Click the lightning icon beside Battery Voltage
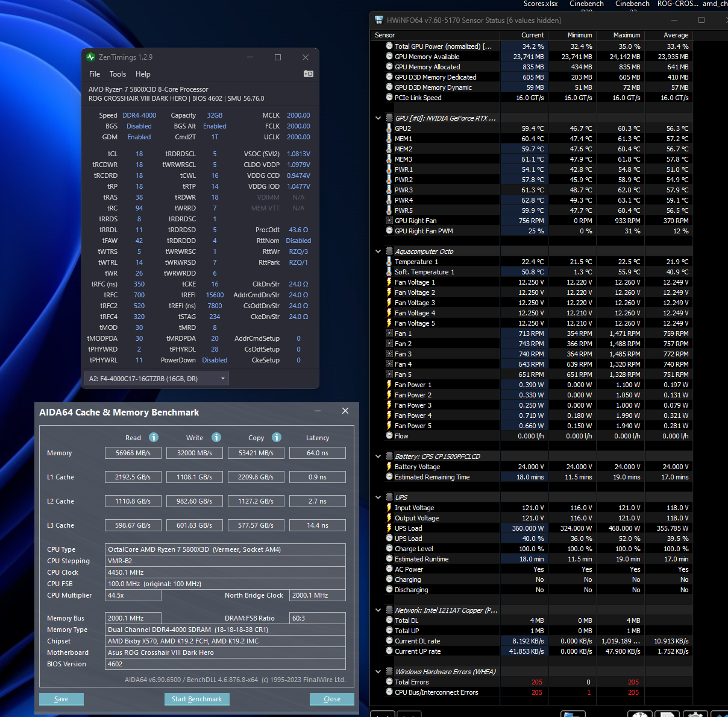The image size is (728, 717). 389,467
